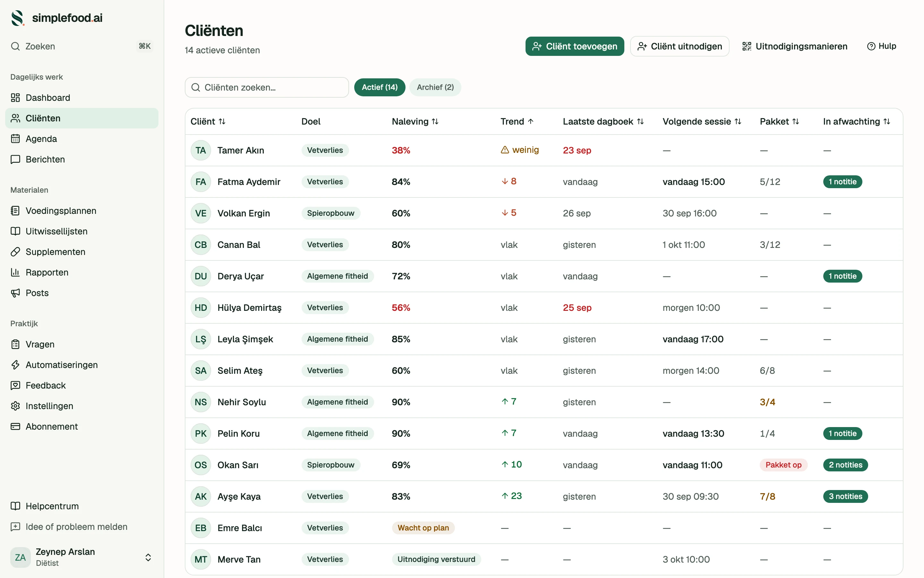The width and height of the screenshot is (924, 578).
Task: Click the Cliënt toevoegen button
Action: tap(575, 46)
